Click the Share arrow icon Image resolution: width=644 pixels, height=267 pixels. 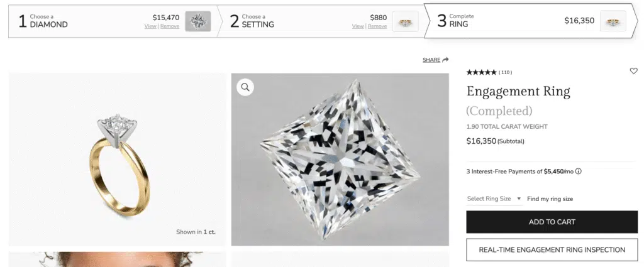pyautogui.click(x=445, y=60)
